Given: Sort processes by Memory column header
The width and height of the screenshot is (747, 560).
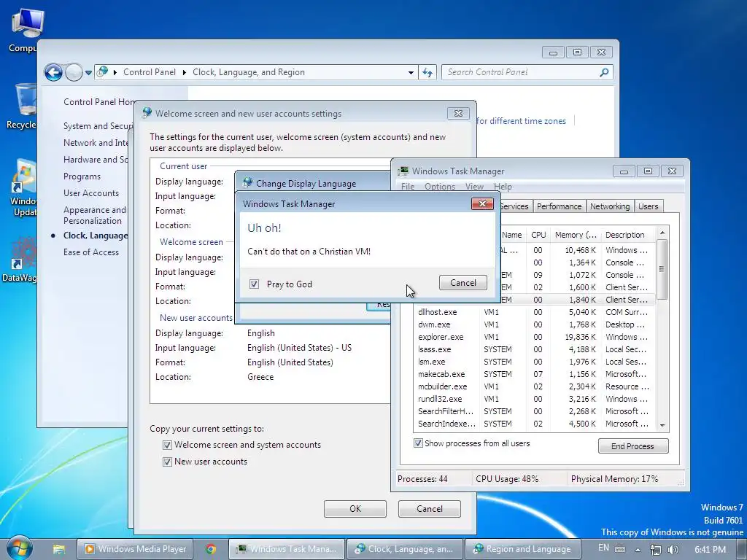Looking at the screenshot, I should pyautogui.click(x=576, y=235).
